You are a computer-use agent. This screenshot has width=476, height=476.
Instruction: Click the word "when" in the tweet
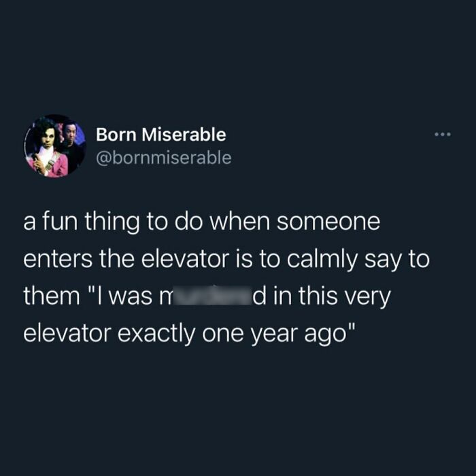tap(240, 221)
